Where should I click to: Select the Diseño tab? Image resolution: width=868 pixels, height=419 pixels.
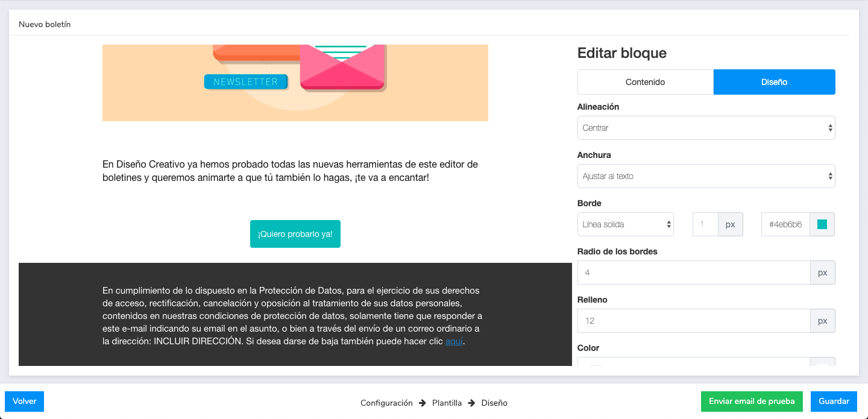774,82
